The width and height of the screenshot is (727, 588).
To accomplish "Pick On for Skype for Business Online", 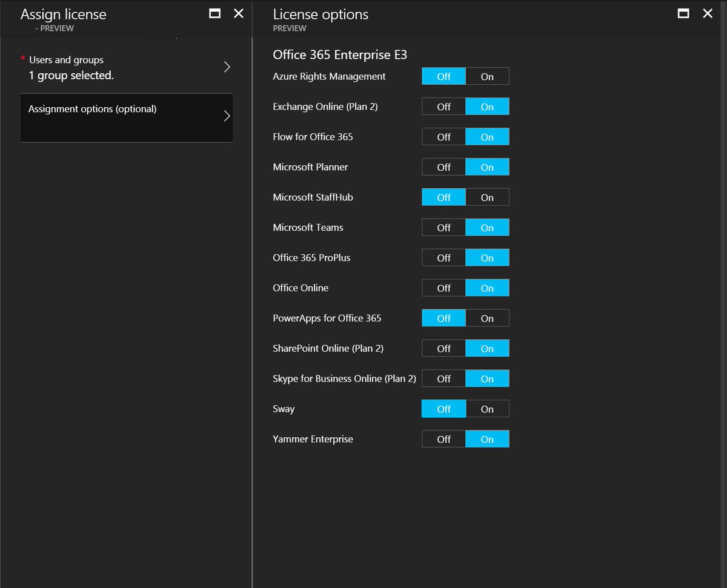I will click(x=488, y=379).
